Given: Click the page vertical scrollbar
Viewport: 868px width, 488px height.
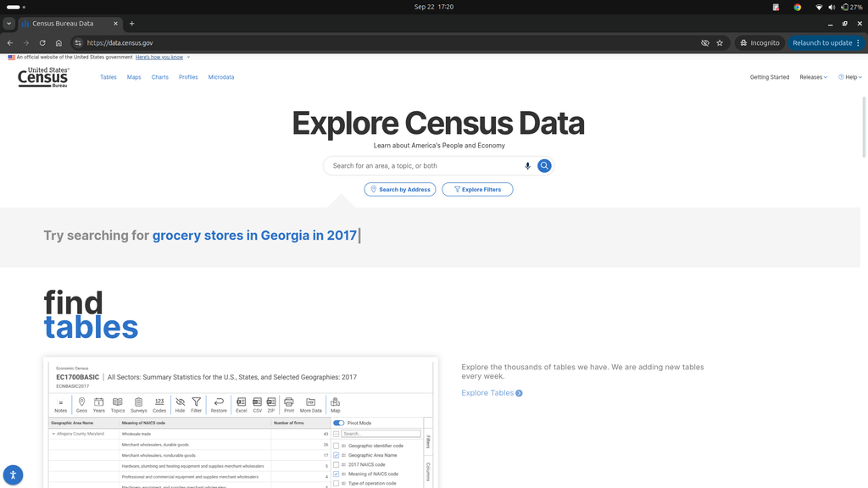Looking at the screenshot, I should pos(864,127).
